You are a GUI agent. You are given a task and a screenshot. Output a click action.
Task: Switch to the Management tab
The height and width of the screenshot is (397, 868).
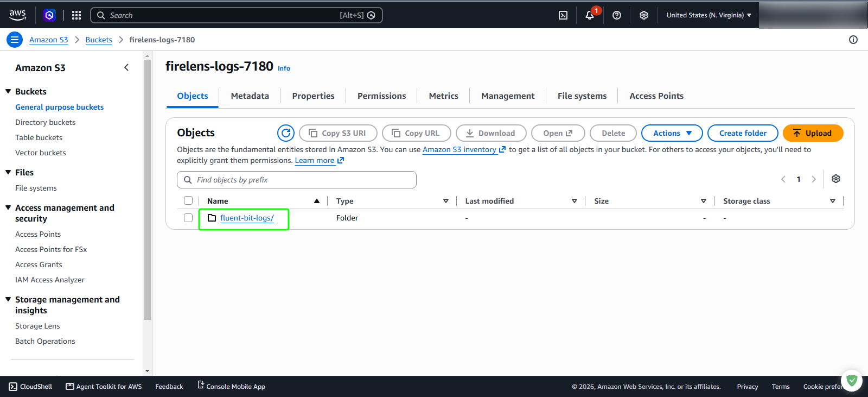click(508, 96)
